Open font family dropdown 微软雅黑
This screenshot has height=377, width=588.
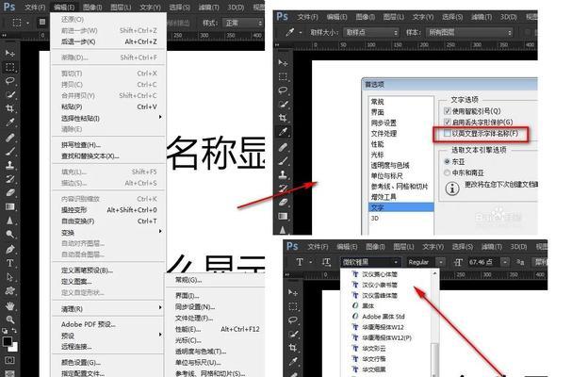(x=370, y=262)
